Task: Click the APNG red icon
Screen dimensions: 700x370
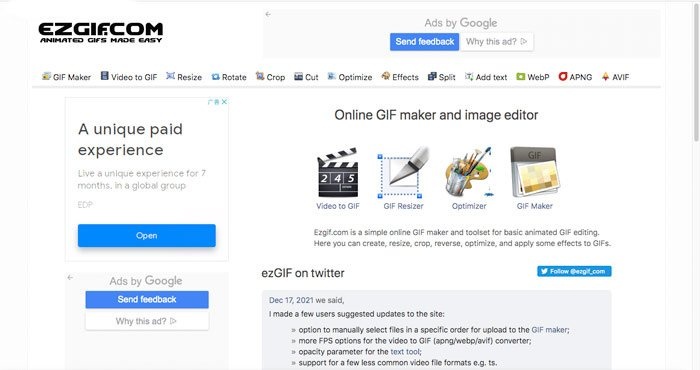Action: click(x=563, y=76)
